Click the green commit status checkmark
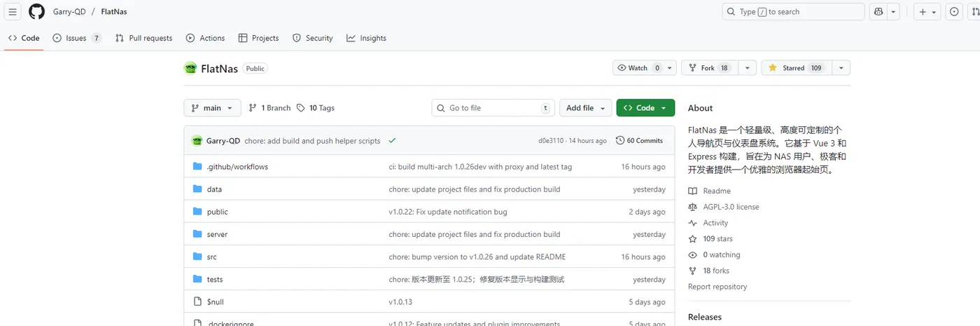The height and width of the screenshot is (326, 980). click(x=392, y=140)
